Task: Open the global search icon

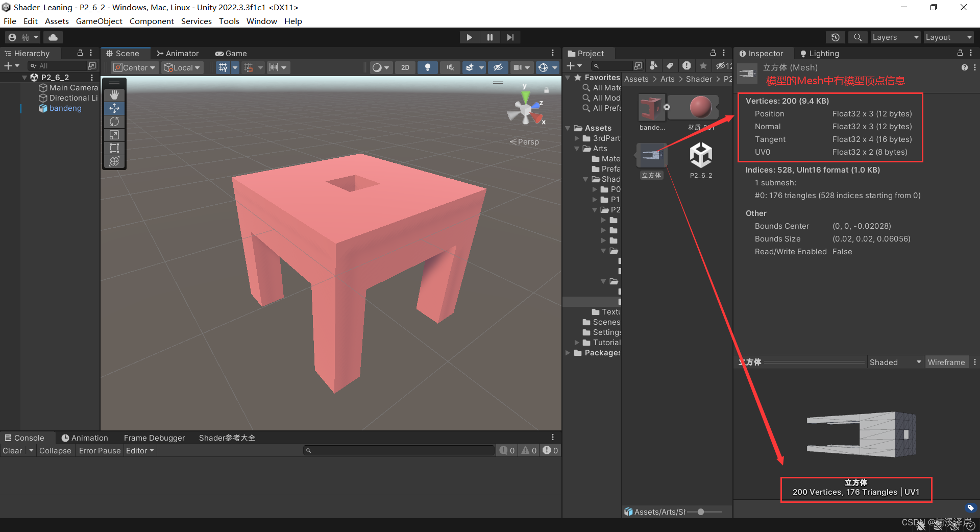Action: (858, 37)
